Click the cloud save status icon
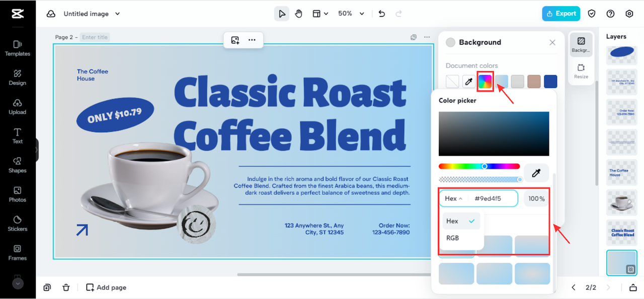The height and width of the screenshot is (299, 644). 51,14
